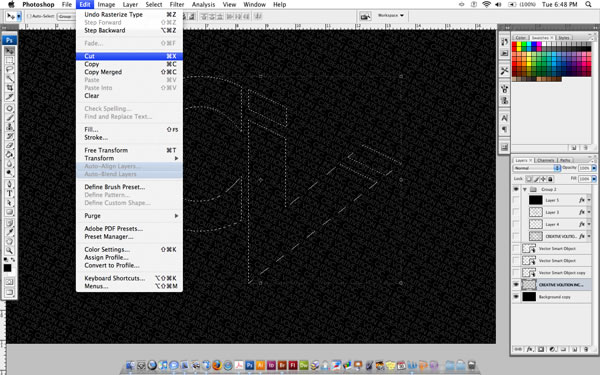
Task: Collapse the Group 2 disclosure triangle
Action: coord(525,189)
